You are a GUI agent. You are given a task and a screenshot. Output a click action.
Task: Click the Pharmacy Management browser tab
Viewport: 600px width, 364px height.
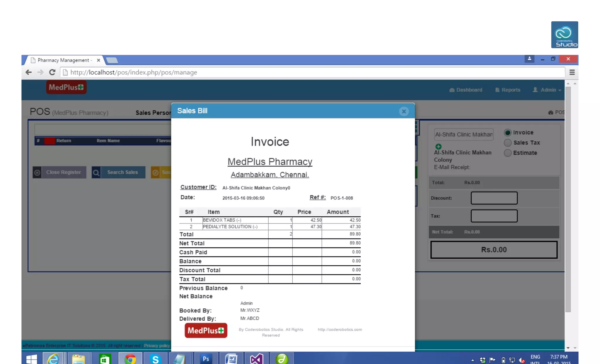[x=64, y=60]
